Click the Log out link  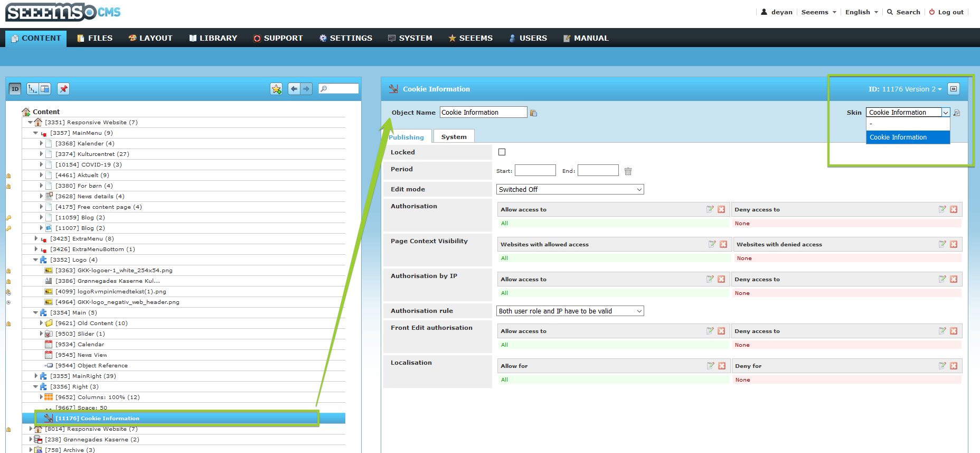point(946,12)
